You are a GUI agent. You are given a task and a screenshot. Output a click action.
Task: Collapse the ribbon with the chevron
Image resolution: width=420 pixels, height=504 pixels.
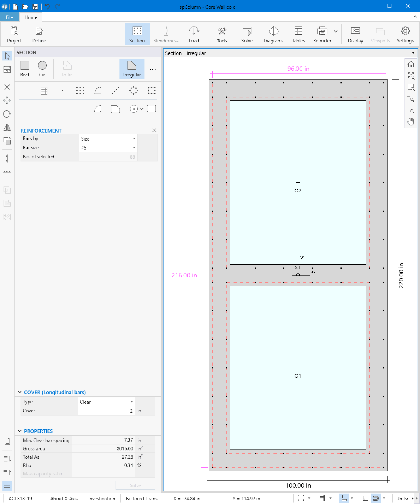pos(415,17)
